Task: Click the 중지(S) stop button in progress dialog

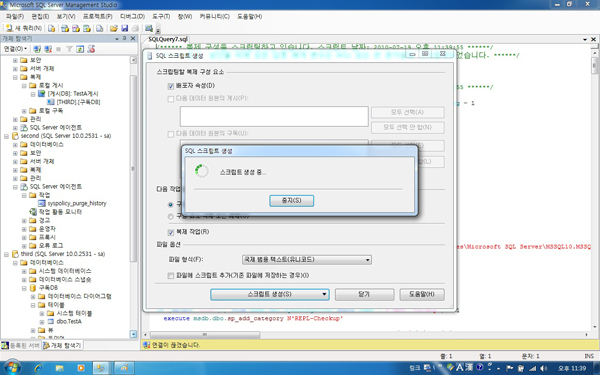Action: pyautogui.click(x=292, y=201)
